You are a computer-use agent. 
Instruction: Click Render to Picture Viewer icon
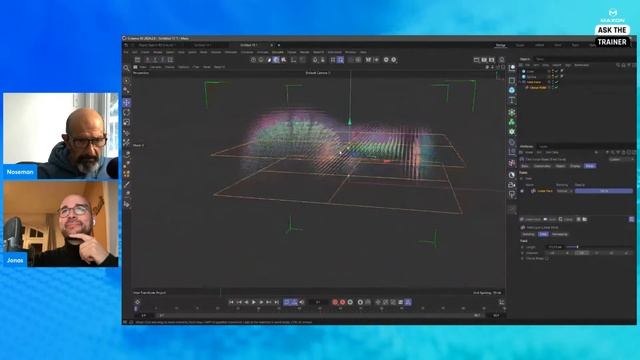[484, 60]
